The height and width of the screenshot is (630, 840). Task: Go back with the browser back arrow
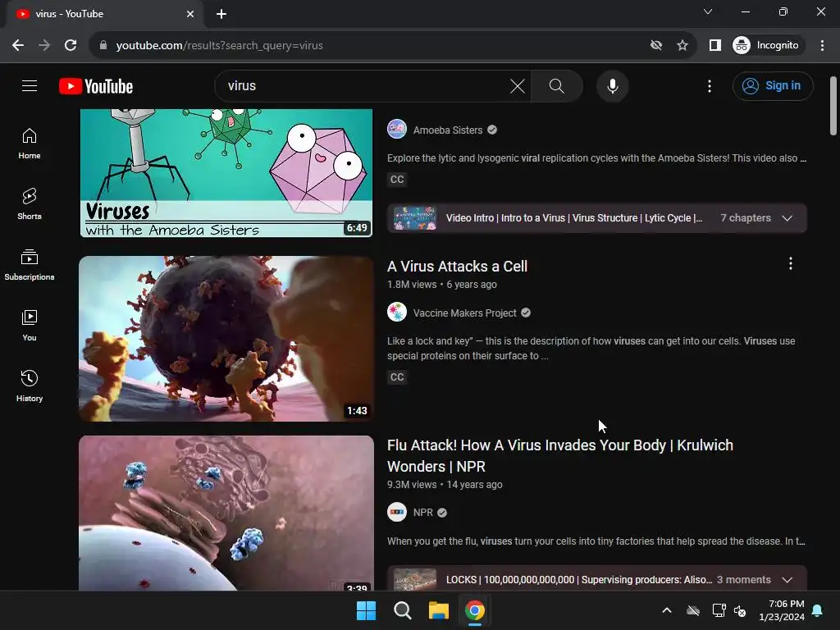click(x=18, y=46)
